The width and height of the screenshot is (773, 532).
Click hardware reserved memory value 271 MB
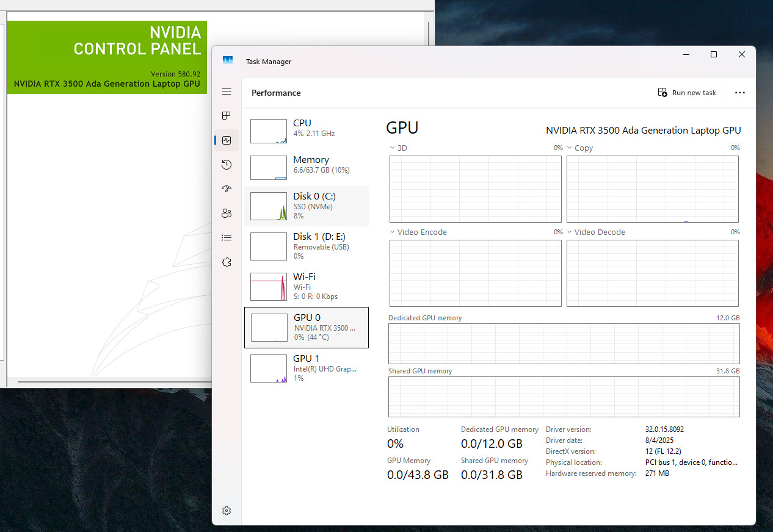click(x=657, y=473)
